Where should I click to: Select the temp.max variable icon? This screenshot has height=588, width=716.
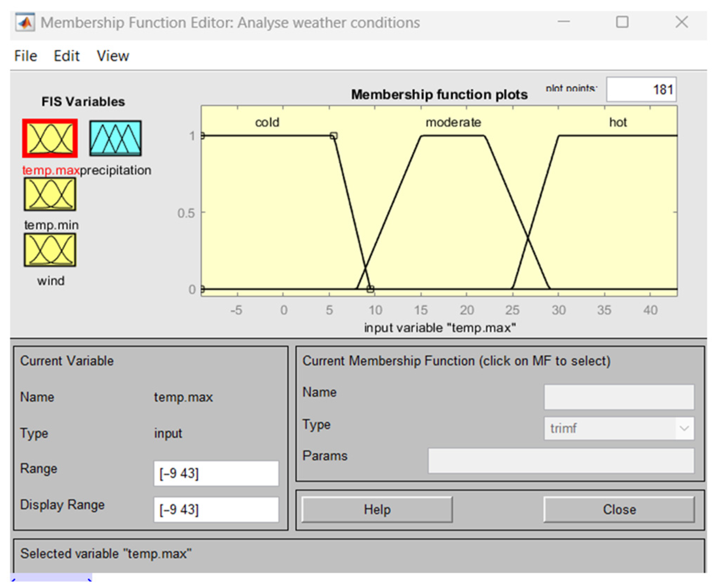tap(50, 138)
